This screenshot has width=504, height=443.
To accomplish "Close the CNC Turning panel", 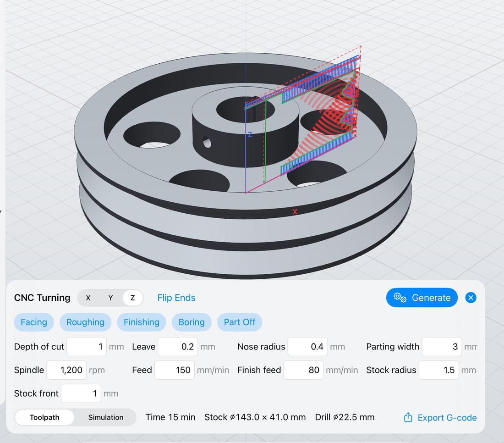I will coord(471,298).
